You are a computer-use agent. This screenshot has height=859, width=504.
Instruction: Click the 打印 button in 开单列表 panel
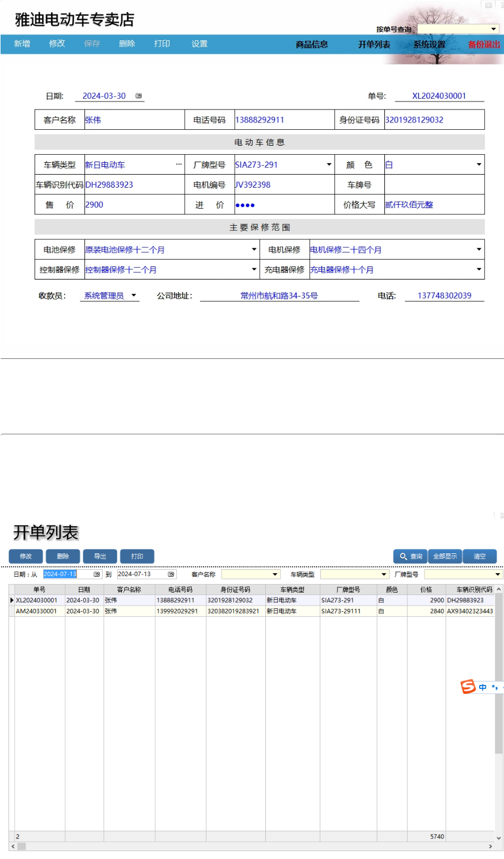[x=137, y=556]
